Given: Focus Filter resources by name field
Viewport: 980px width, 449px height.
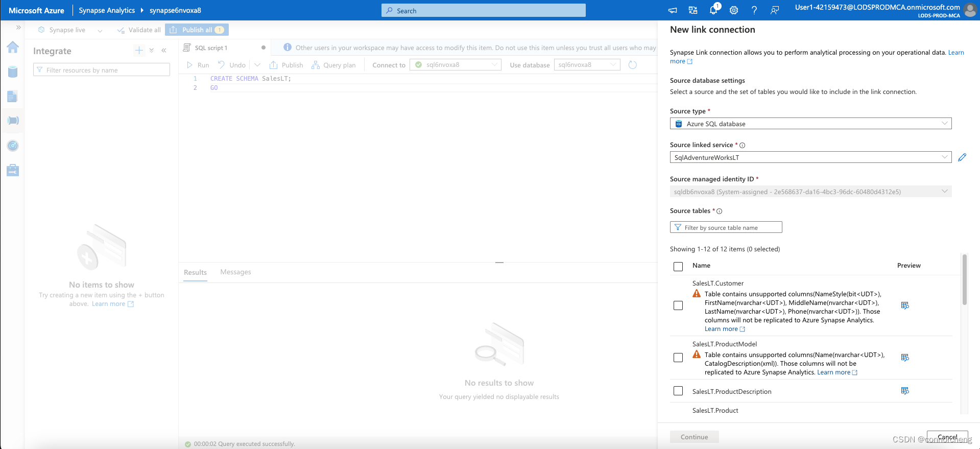Looking at the screenshot, I should point(101,70).
